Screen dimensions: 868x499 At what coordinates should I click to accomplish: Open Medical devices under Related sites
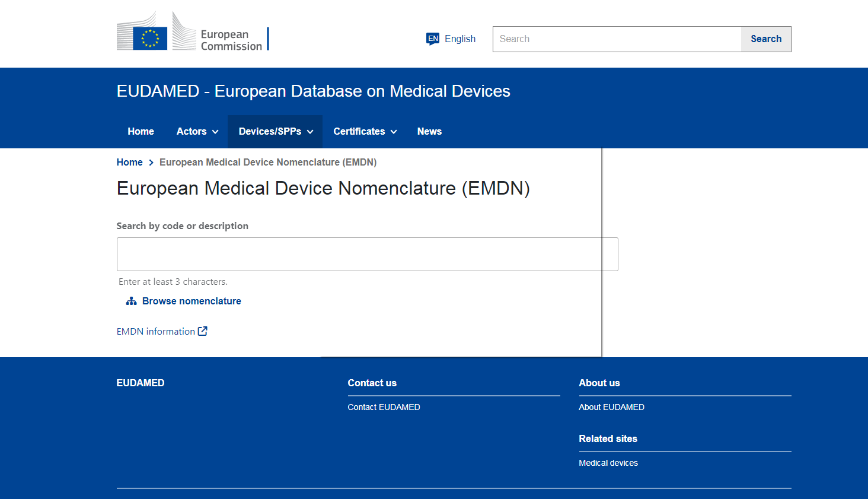(608, 463)
